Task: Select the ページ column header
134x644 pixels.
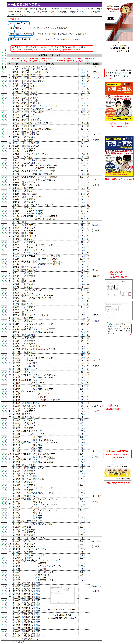Action: [x=82, y=64]
